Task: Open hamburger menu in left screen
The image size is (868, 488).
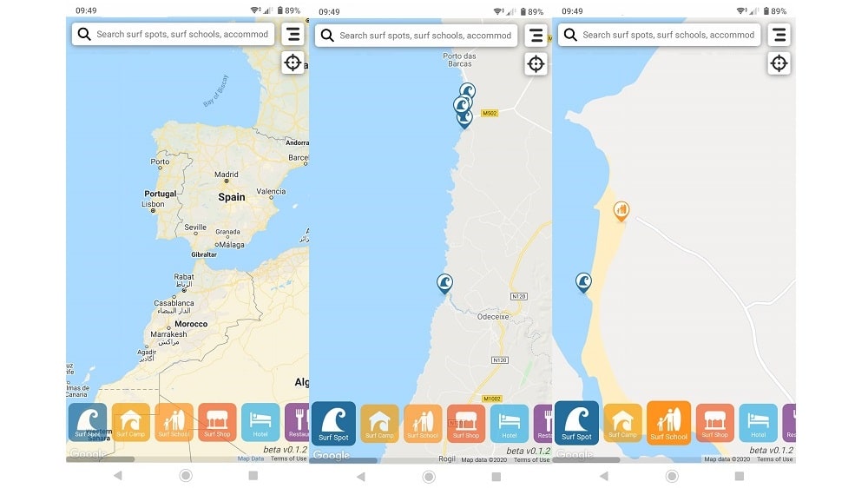Action: click(293, 35)
